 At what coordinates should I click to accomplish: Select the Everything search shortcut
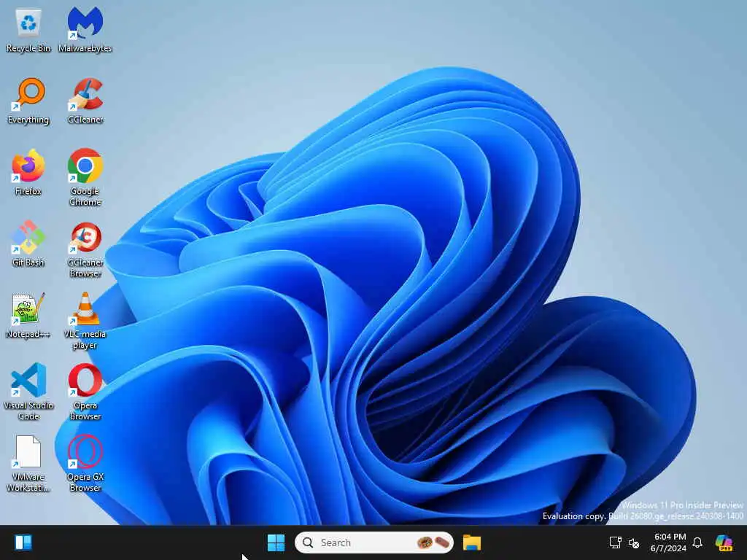tap(28, 101)
